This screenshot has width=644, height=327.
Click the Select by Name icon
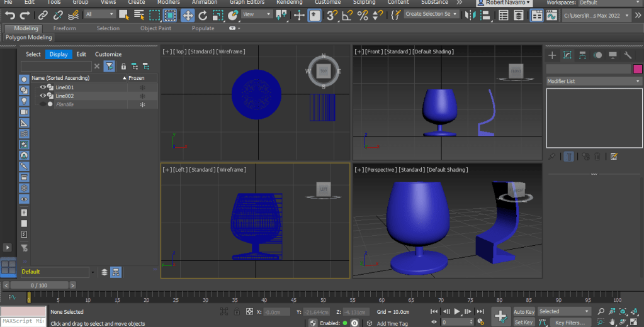click(139, 14)
